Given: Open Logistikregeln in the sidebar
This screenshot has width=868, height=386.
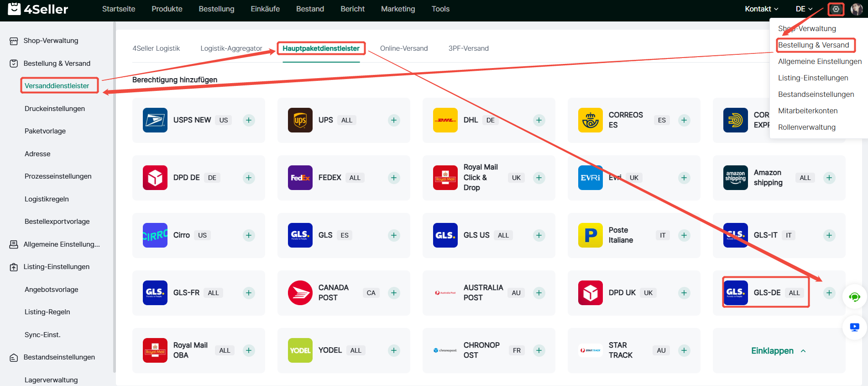Looking at the screenshot, I should tap(47, 199).
